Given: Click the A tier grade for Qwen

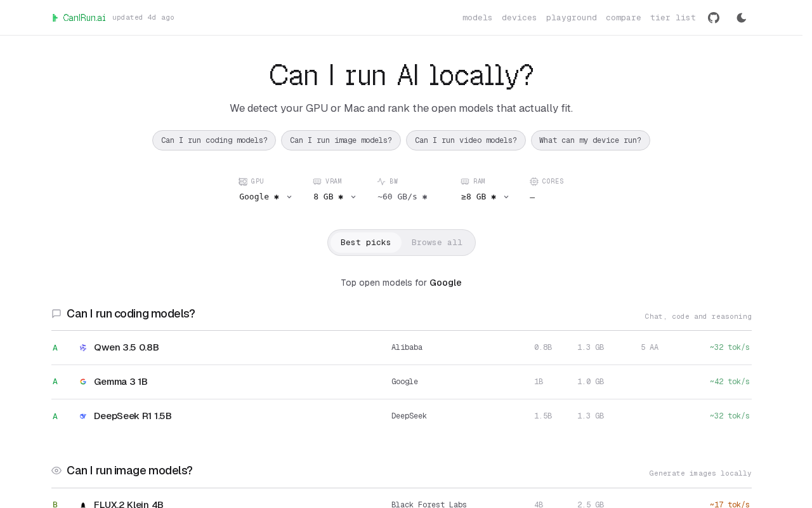Looking at the screenshot, I should (55, 347).
